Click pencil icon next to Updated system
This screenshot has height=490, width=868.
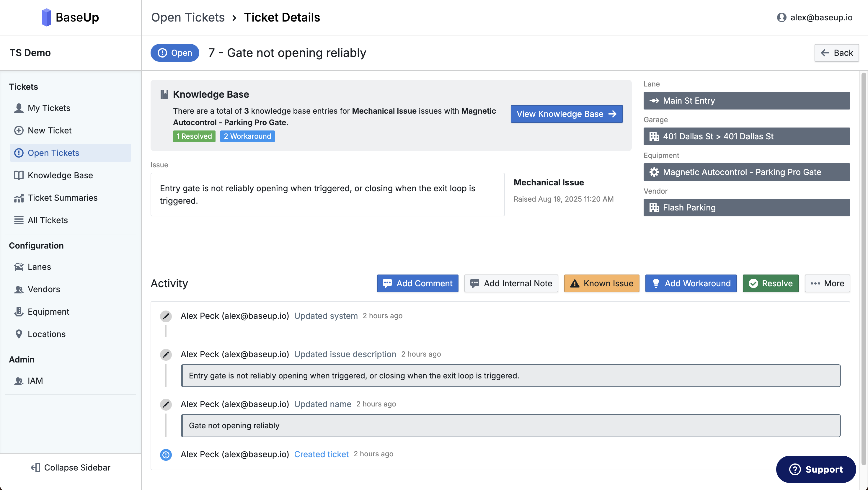[x=166, y=316]
